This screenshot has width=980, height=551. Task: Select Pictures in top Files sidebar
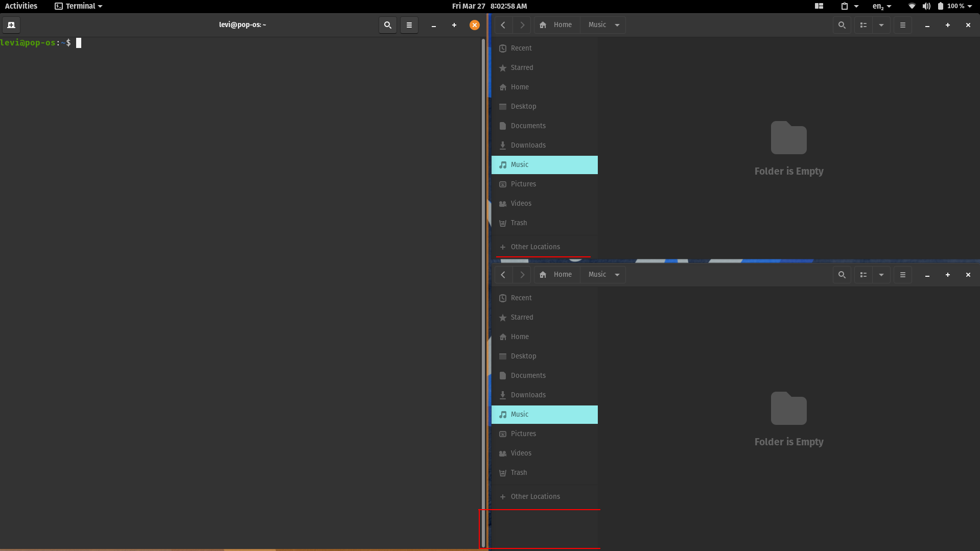[545, 184]
